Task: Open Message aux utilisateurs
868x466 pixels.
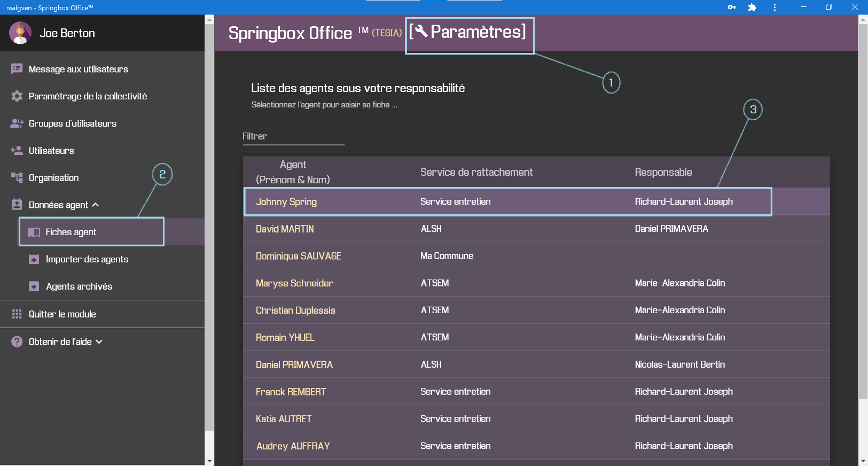Action: 79,69
